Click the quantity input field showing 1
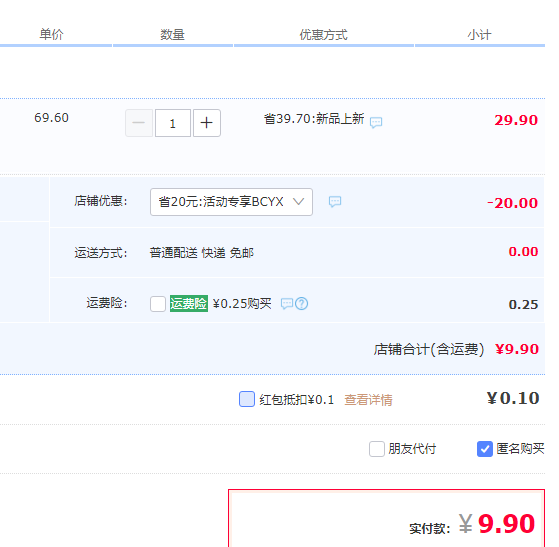This screenshot has height=547, width=559. [173, 123]
